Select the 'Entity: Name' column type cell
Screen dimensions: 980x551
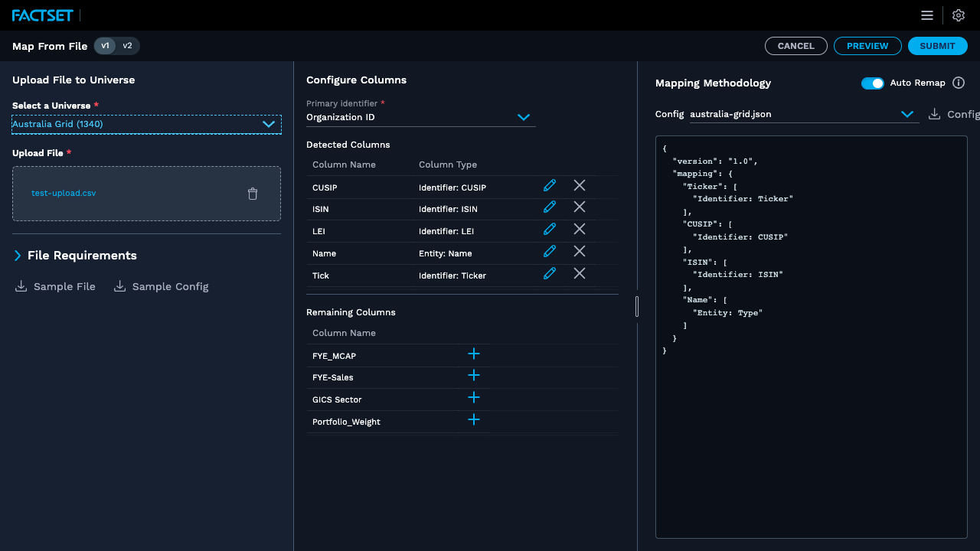coord(446,253)
